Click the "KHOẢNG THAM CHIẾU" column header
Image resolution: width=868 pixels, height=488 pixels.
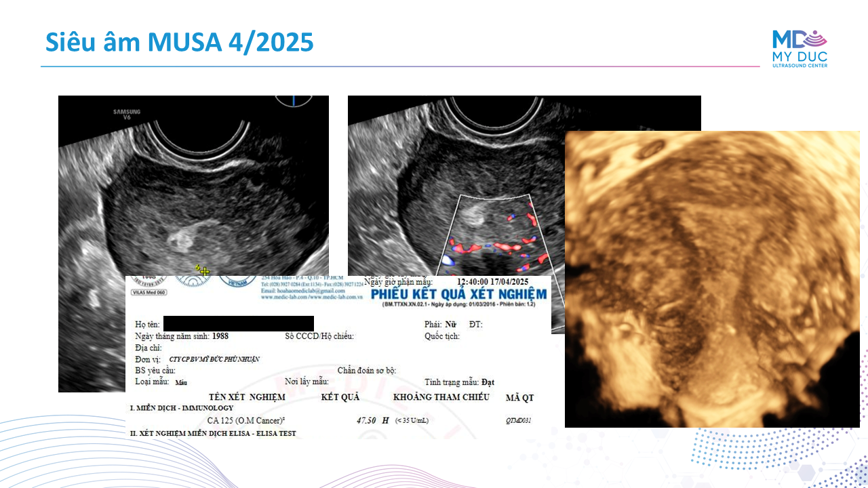point(441,396)
